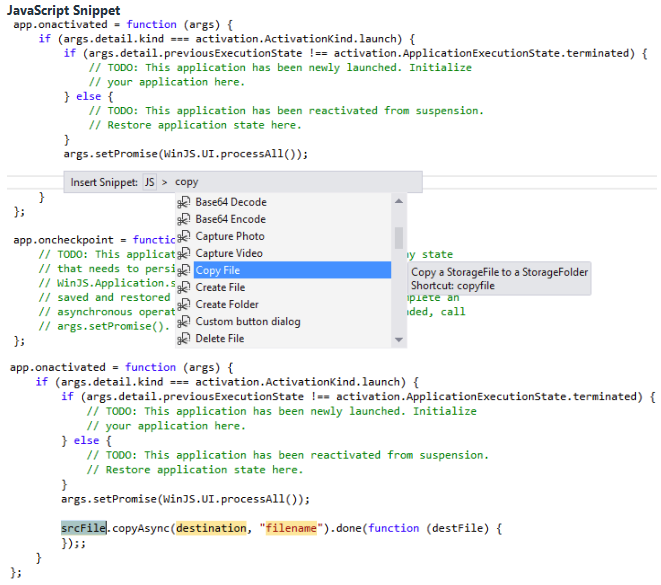Select the Base64 Encode snippet entry

point(230,219)
